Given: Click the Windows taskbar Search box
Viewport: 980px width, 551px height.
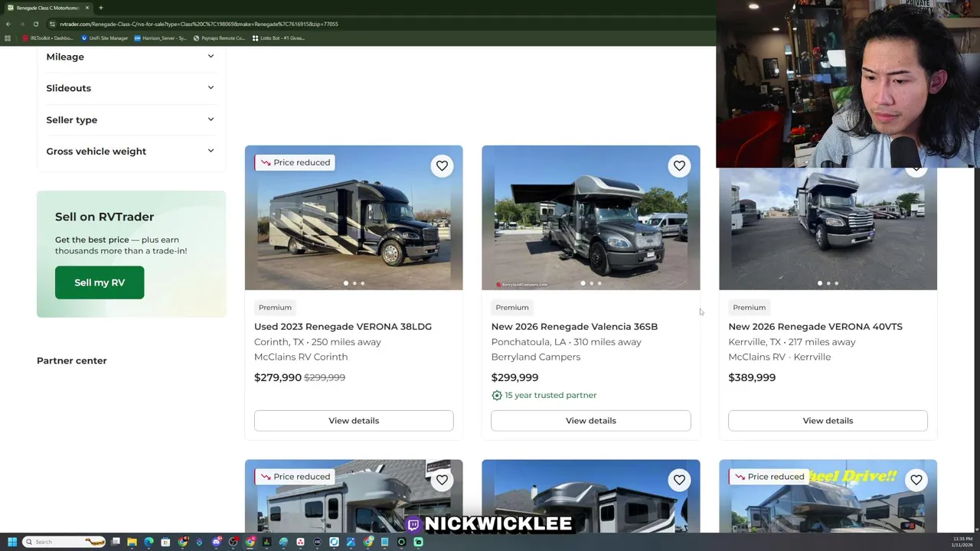Looking at the screenshot, I should pyautogui.click(x=63, y=542).
